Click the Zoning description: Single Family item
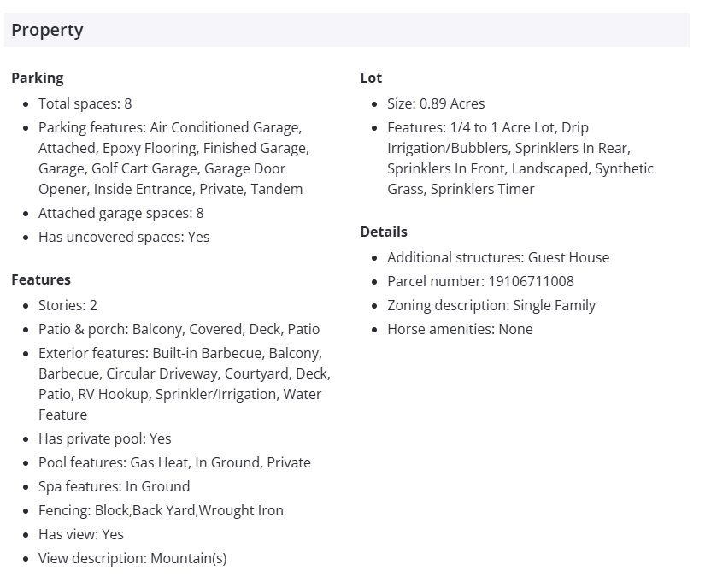Image resolution: width=711 pixels, height=588 pixels. coord(491,305)
